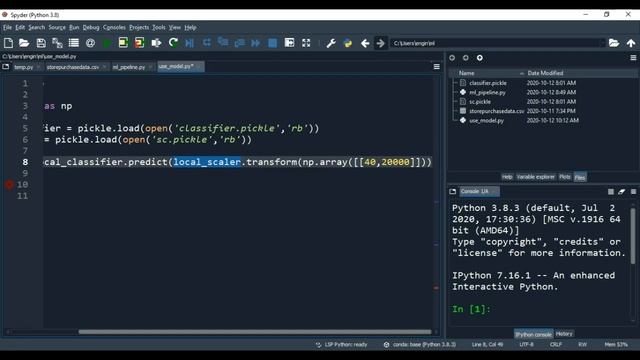Open the Source menu
This screenshot has height=360, width=640.
coord(57,27)
